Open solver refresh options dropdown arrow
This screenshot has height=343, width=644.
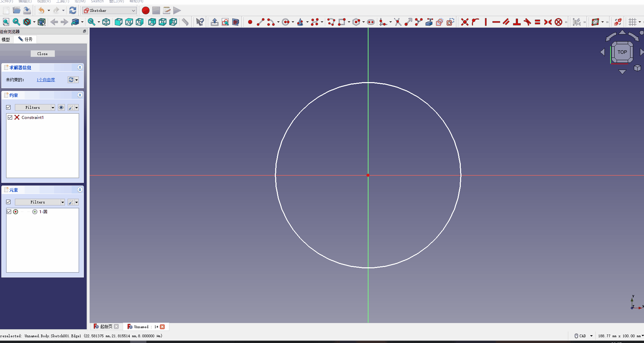click(77, 80)
